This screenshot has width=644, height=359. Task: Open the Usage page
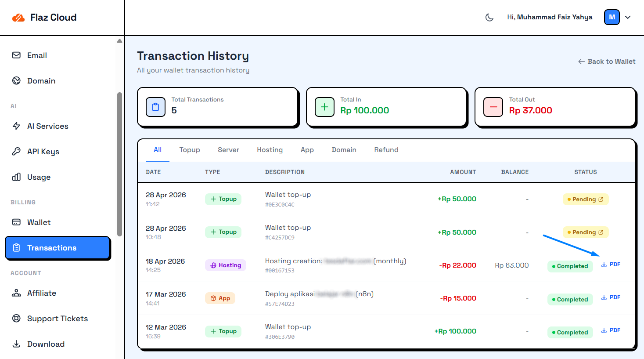(x=39, y=177)
